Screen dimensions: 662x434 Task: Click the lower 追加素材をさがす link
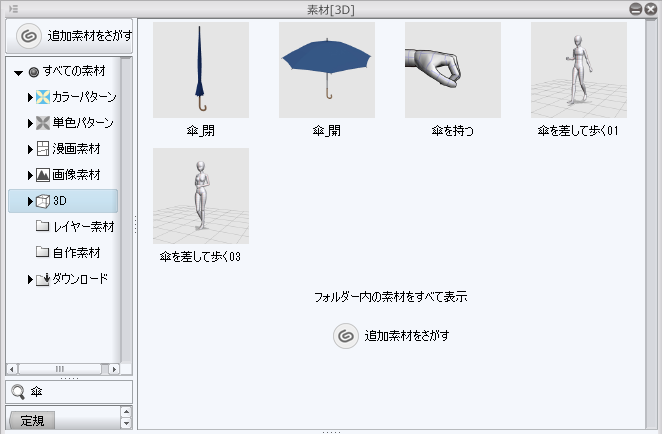[x=407, y=336]
